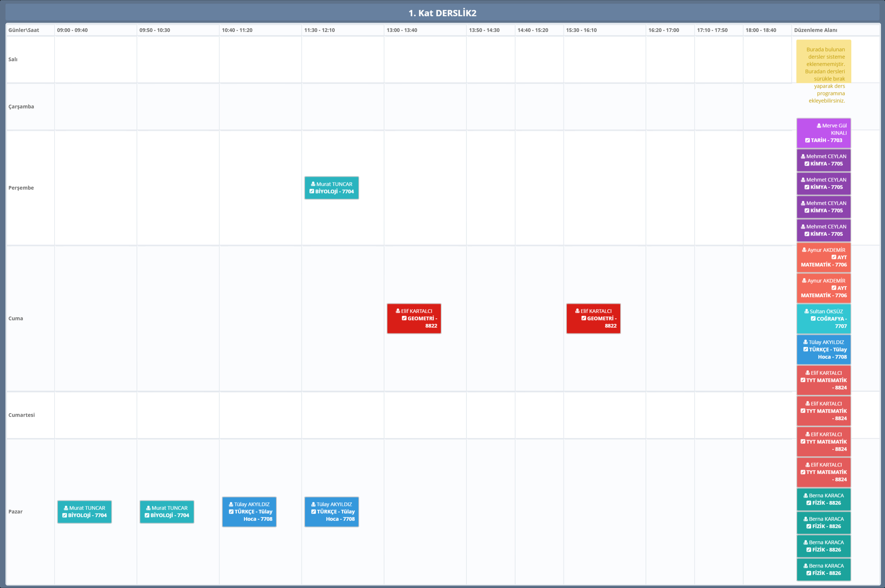Select the Sunday 11:30 TÜRKÇE lesson card

tap(332, 512)
